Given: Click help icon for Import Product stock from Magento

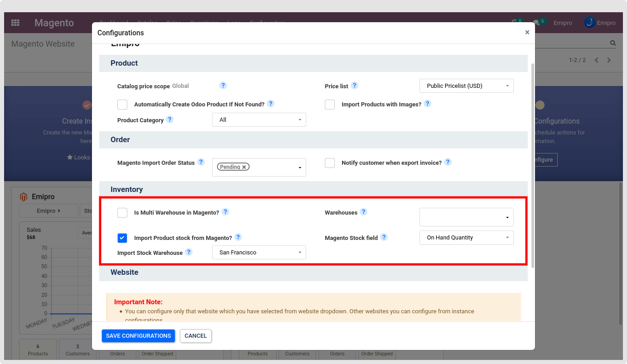Looking at the screenshot, I should click(238, 237).
